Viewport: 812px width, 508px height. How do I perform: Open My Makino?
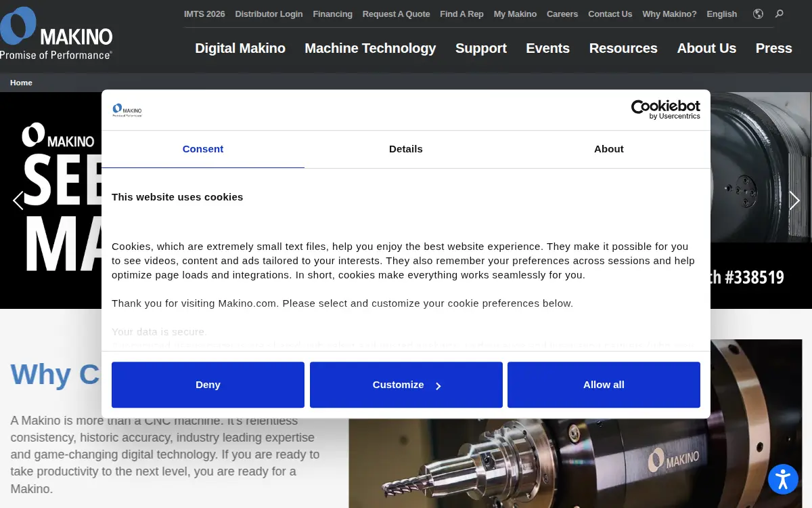[x=515, y=14]
